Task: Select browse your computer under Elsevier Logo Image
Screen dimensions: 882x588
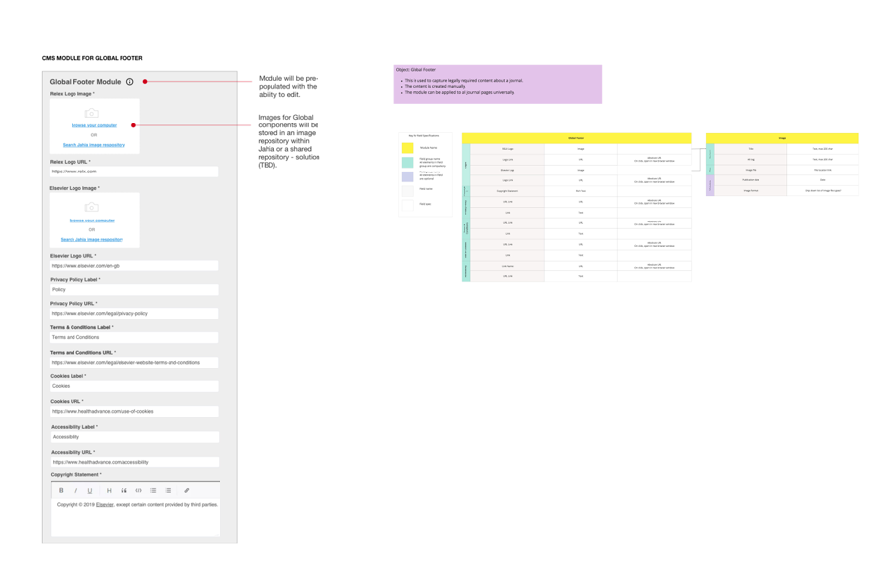Action: pos(93,221)
